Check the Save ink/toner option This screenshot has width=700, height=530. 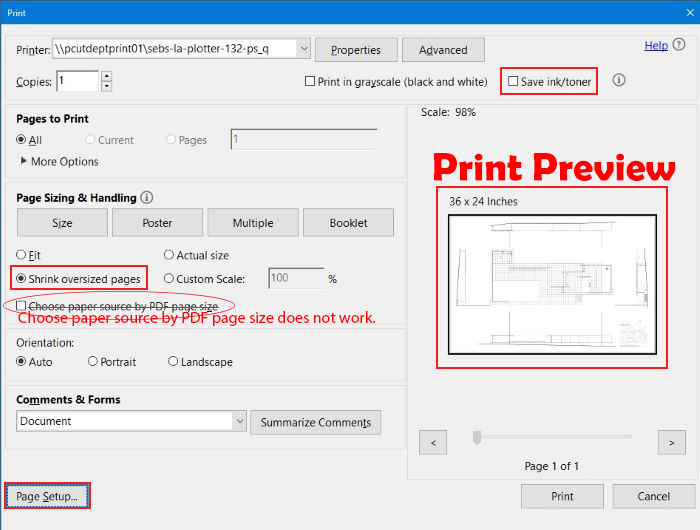coord(514,82)
